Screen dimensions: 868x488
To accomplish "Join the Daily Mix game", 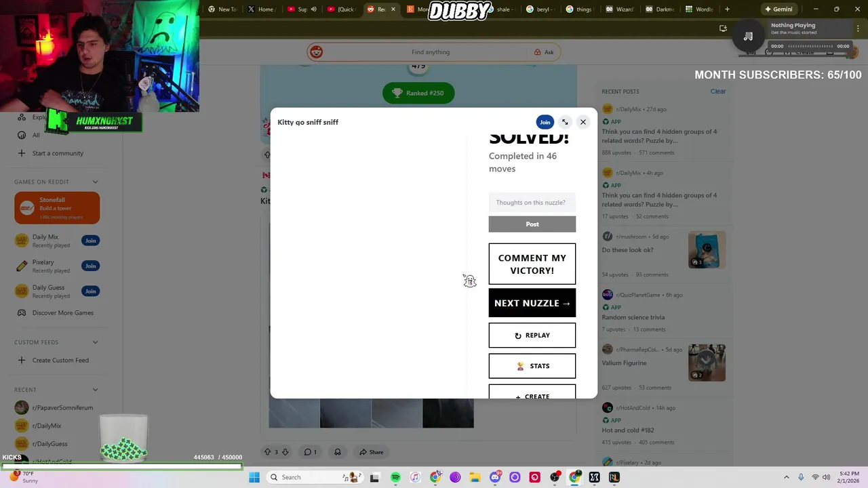I will click(90, 241).
